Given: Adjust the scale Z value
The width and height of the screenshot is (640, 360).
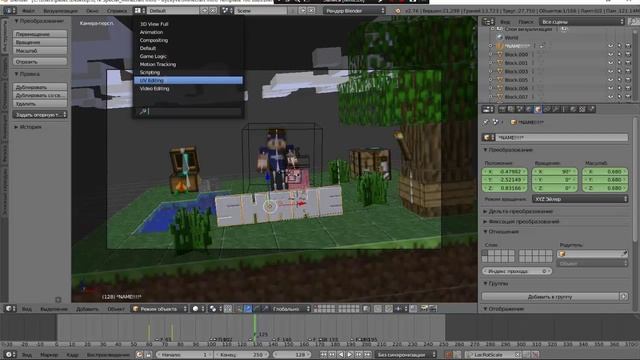Looking at the screenshot, I should [605, 188].
